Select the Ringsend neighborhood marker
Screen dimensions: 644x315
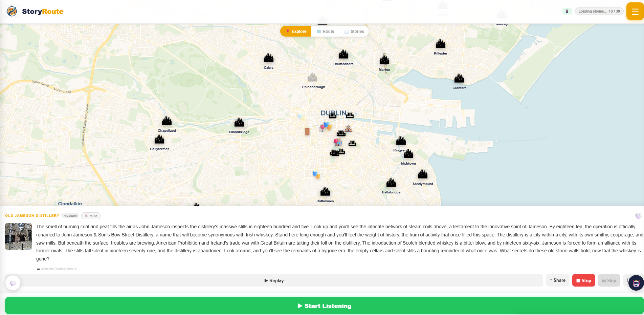[x=401, y=141]
